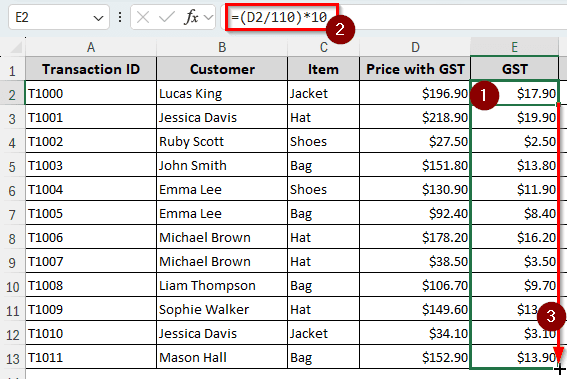567x379 pixels.
Task: Select column D header
Action: (415, 47)
